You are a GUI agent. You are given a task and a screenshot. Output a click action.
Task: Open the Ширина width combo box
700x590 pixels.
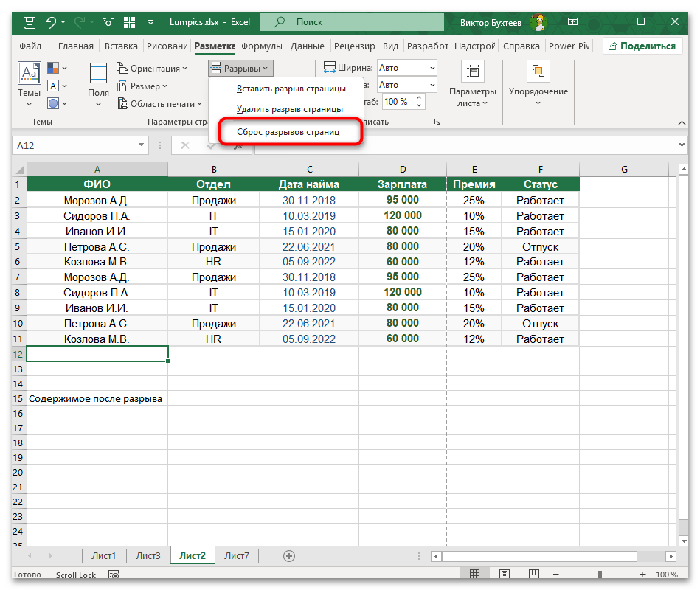406,68
